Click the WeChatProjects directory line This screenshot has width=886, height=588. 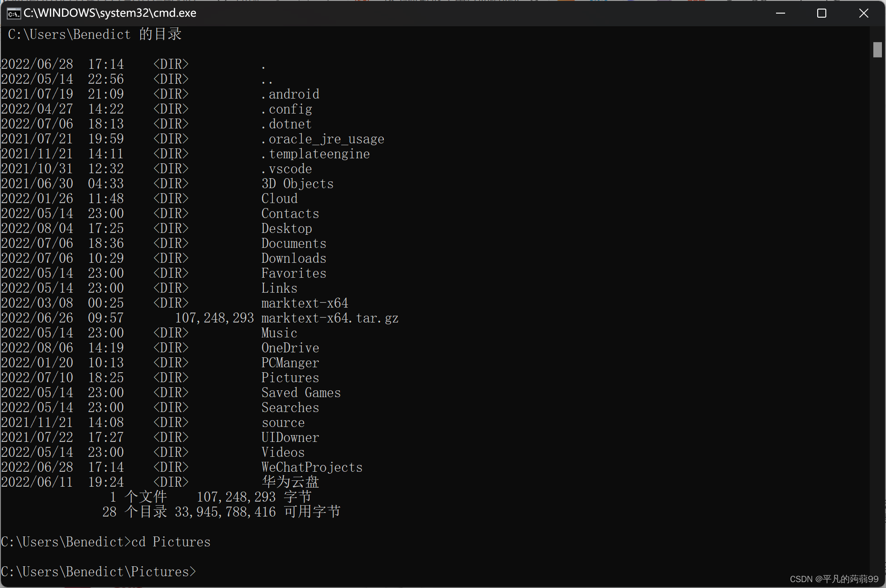tap(311, 467)
